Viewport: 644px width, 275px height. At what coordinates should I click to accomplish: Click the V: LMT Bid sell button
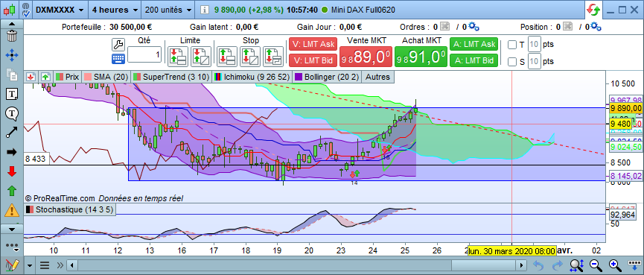pyautogui.click(x=313, y=60)
